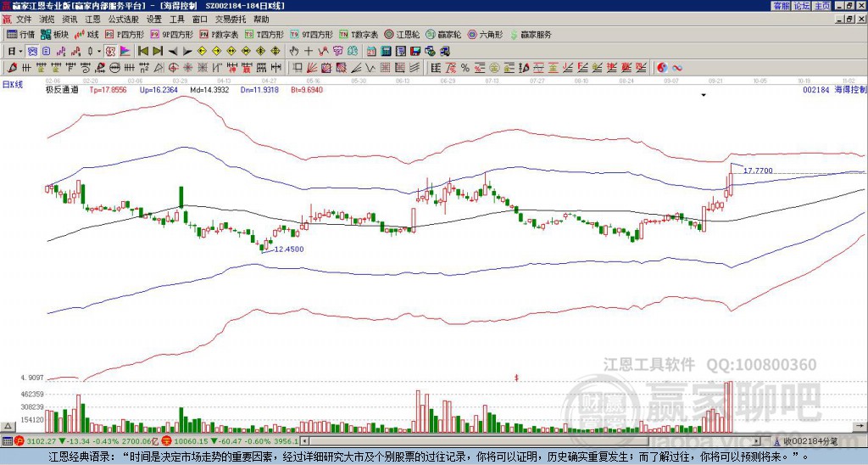
Task: Jump to first bar with green start arrow
Action: tap(142, 52)
